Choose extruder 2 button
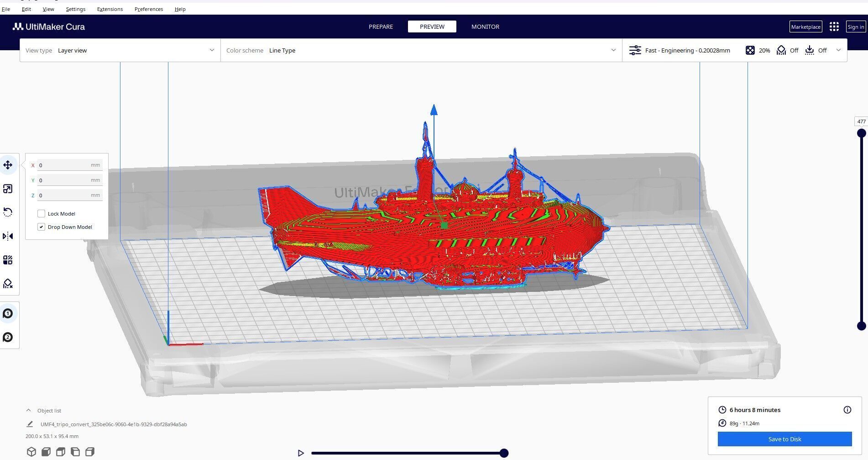 click(8, 337)
